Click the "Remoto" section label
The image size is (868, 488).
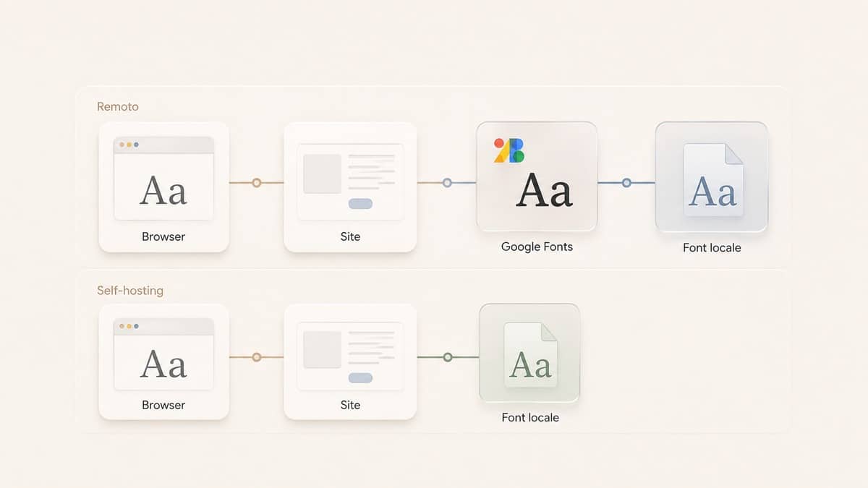[x=118, y=106]
